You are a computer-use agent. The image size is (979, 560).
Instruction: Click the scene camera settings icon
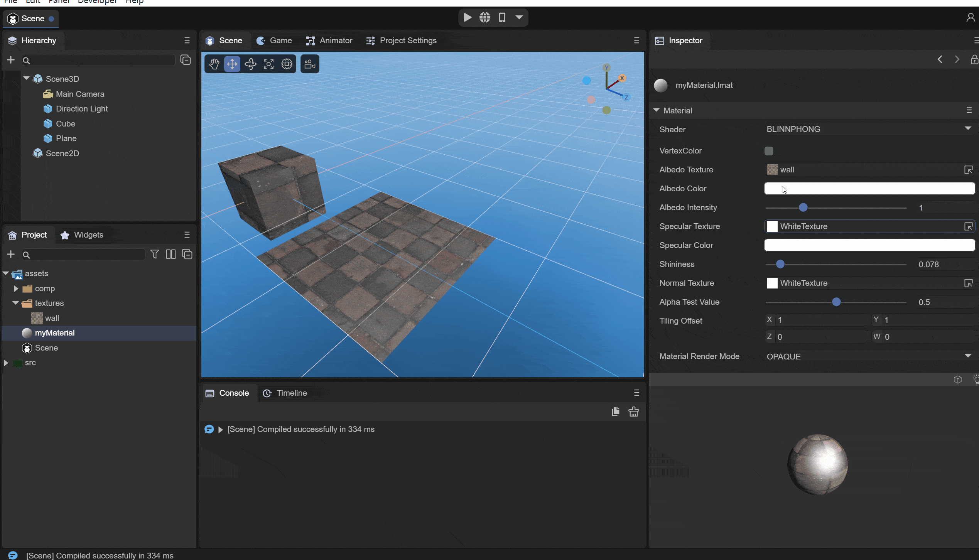point(310,64)
